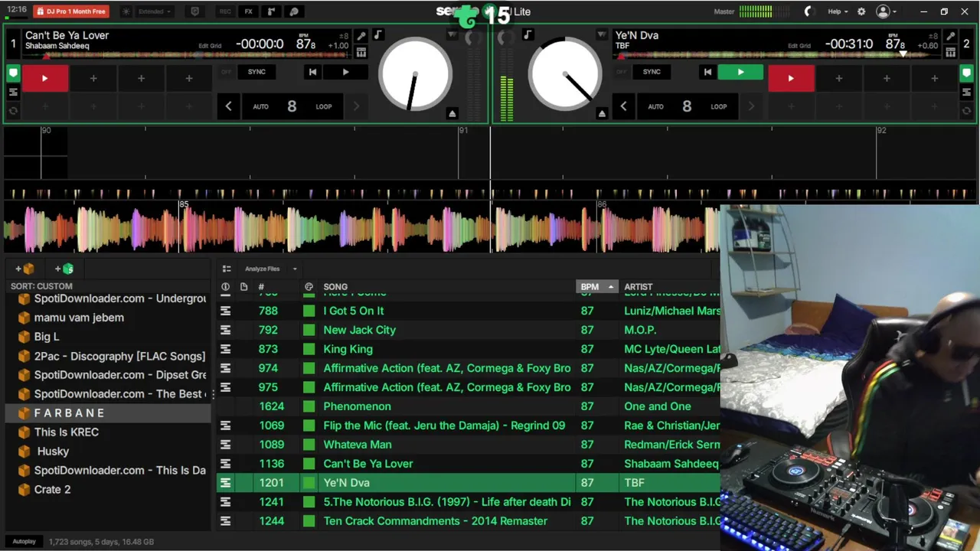
Task: Open the DJ Pro 1 Month Free offer
Action: pyautogui.click(x=70, y=11)
